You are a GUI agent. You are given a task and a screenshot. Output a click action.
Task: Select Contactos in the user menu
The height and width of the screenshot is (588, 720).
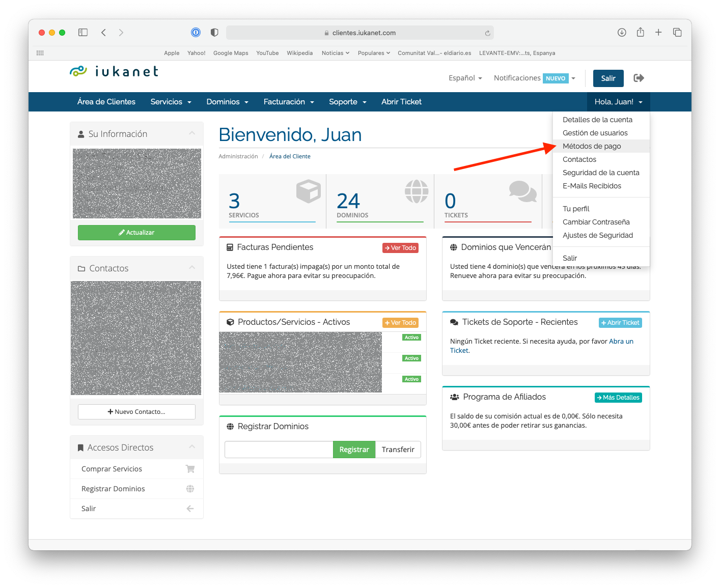pyautogui.click(x=601, y=159)
